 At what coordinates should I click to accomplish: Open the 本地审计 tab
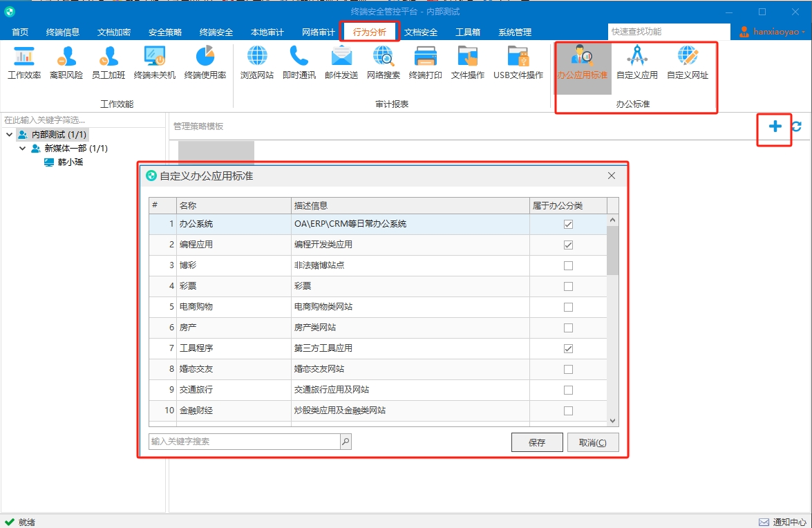pos(267,32)
